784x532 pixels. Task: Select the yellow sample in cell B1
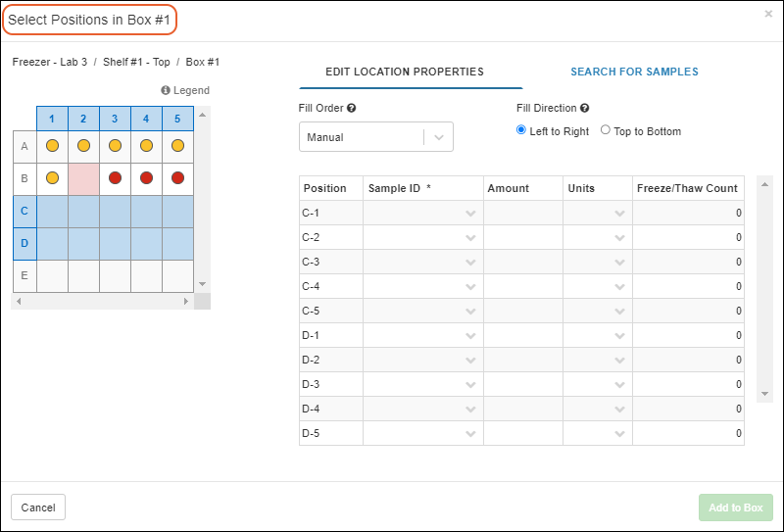point(52,178)
